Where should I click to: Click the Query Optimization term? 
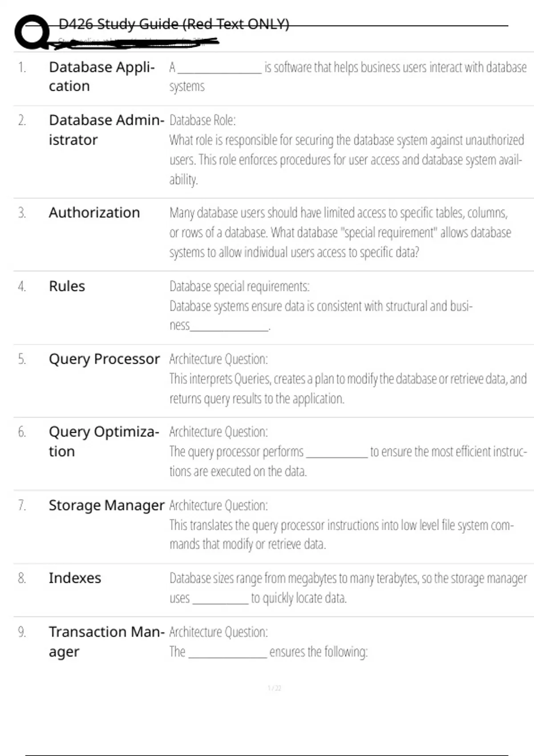(x=103, y=441)
